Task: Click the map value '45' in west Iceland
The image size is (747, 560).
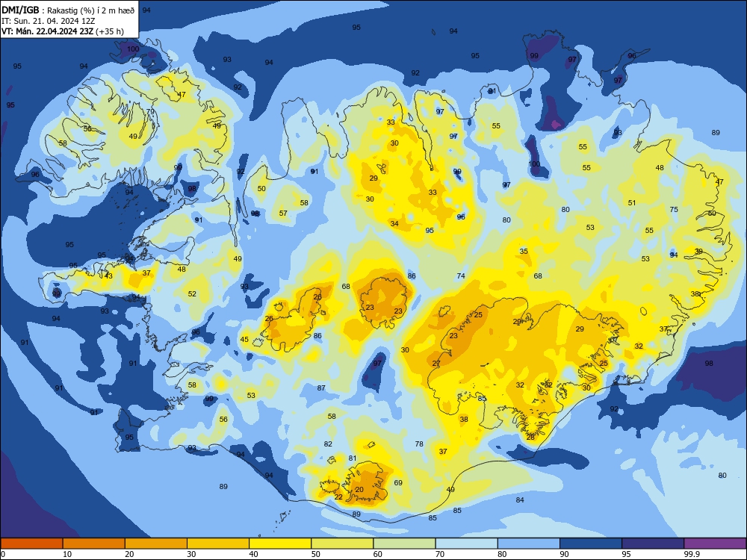Action: (244, 340)
